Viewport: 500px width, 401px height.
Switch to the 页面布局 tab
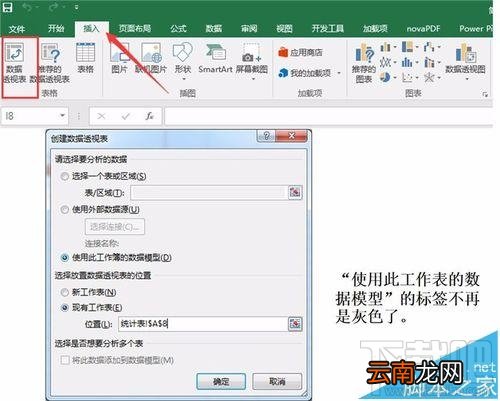(x=135, y=28)
